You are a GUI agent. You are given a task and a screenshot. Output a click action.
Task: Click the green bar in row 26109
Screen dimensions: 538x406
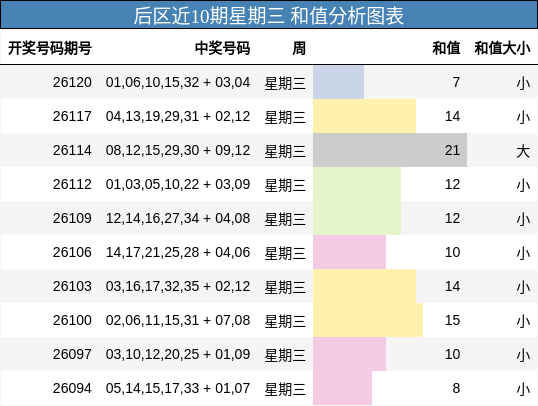pyautogui.click(x=357, y=218)
